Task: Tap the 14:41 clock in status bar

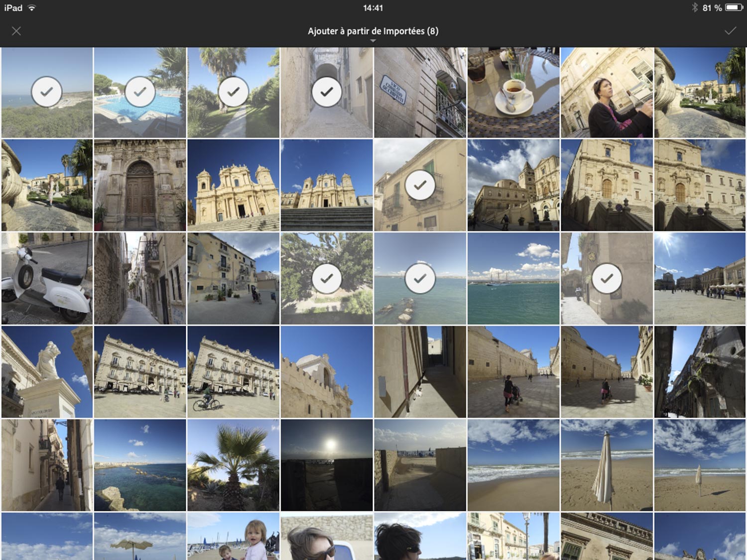Action: point(373,8)
